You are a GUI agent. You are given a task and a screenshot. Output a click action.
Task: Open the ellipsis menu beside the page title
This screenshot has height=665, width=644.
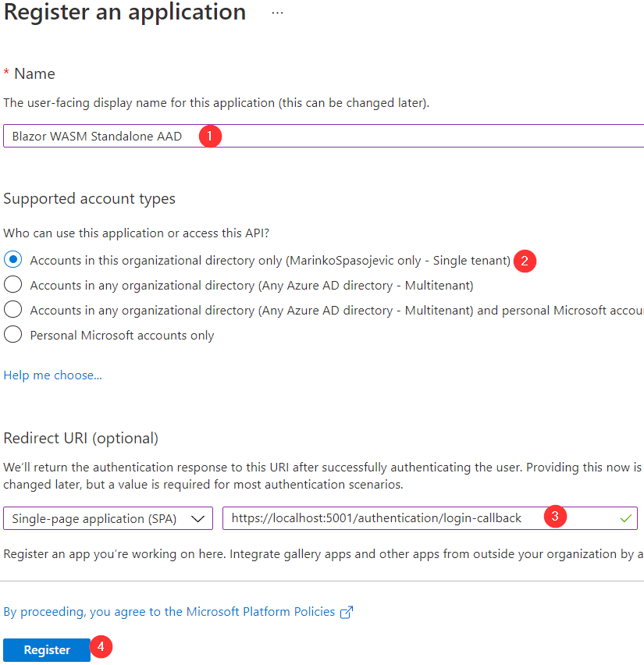pyautogui.click(x=277, y=13)
